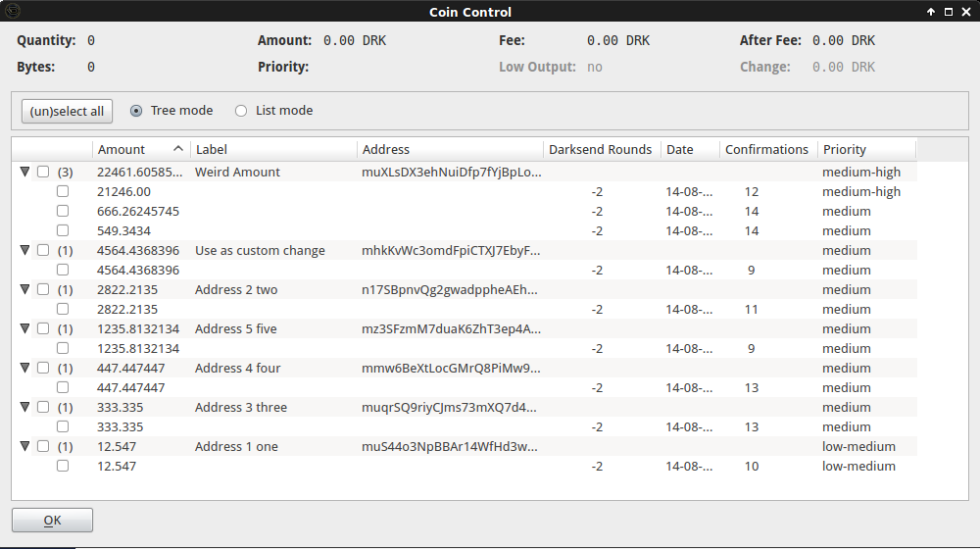Select the Address 2 two row
The width and height of the screenshot is (980, 549).
point(465,289)
